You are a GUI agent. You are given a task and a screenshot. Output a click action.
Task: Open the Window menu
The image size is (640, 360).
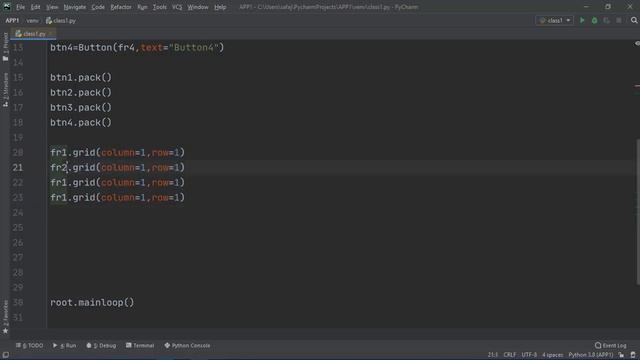pos(198,7)
